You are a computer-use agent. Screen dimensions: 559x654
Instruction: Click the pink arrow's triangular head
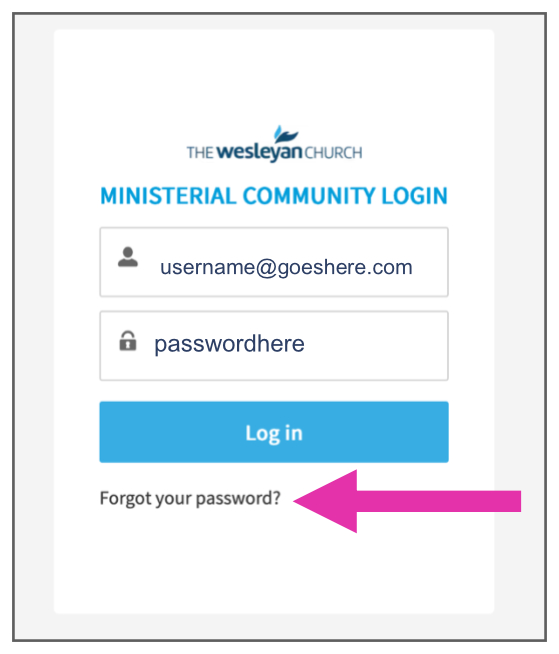pyautogui.click(x=325, y=501)
